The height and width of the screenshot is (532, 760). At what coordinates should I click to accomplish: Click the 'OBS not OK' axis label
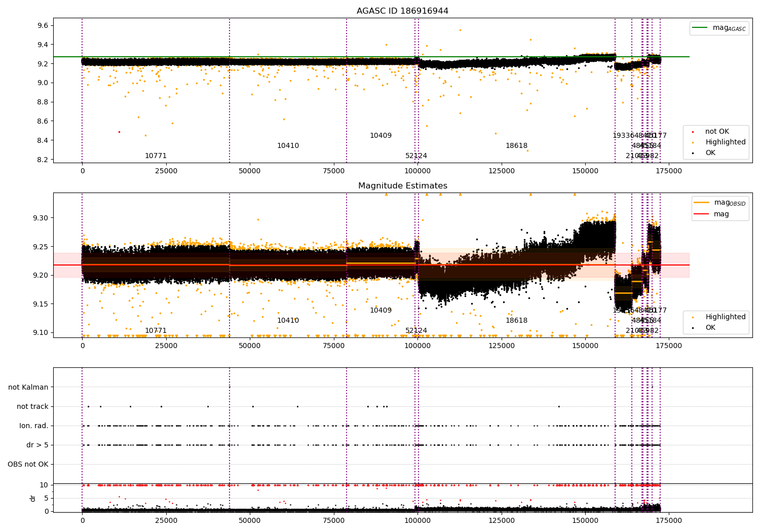pyautogui.click(x=28, y=465)
